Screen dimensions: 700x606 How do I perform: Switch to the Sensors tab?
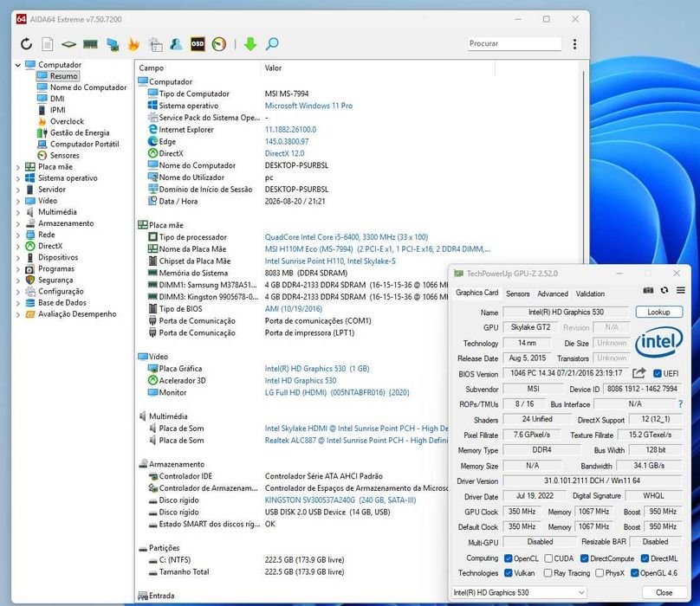pos(518,293)
